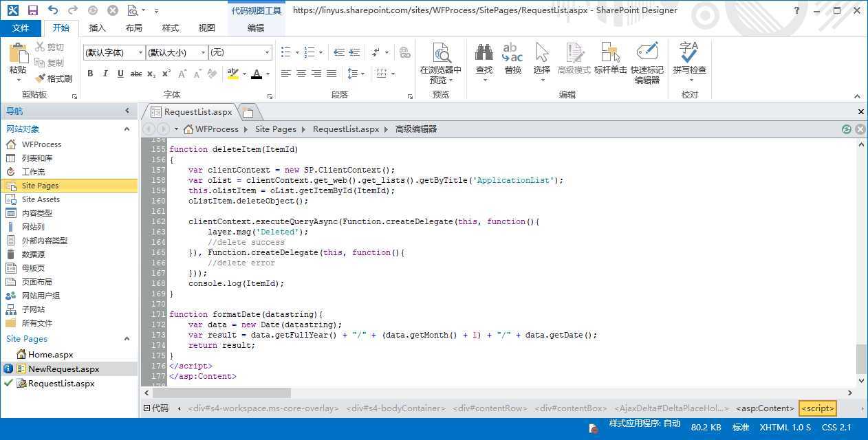Click the numbered list icon
The width and height of the screenshot is (868, 440).
click(310, 52)
